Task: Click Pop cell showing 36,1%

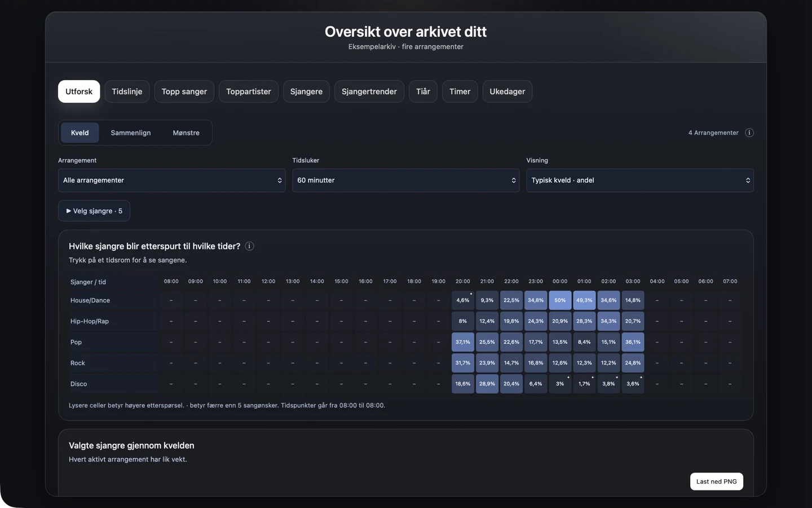Action: tap(633, 342)
